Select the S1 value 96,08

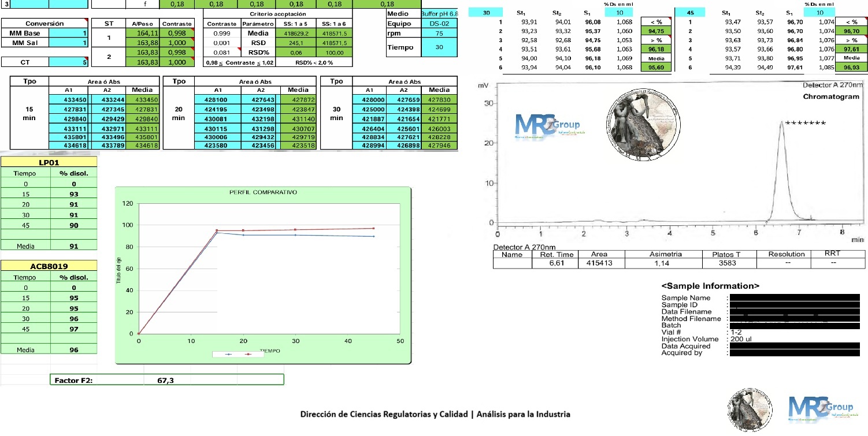click(593, 22)
